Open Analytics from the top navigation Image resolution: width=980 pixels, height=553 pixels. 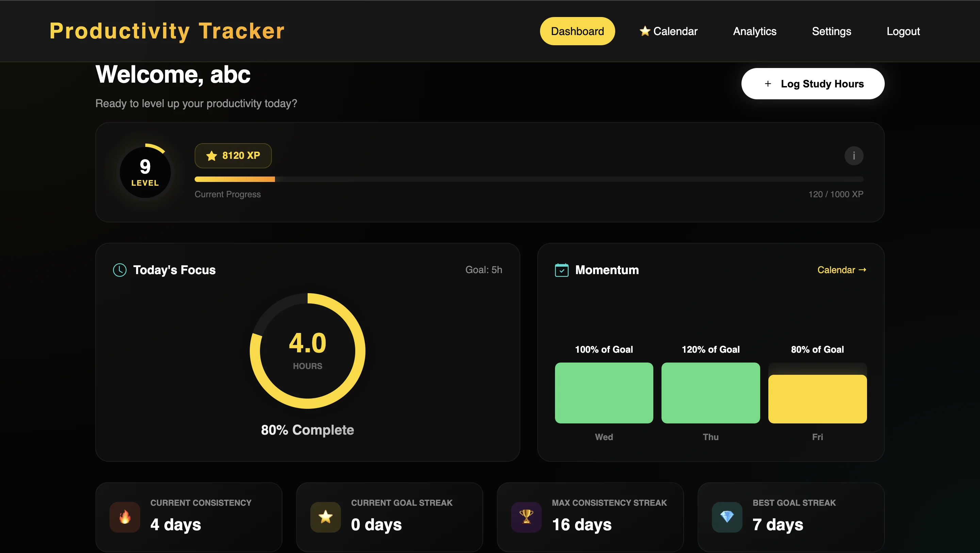(x=754, y=31)
